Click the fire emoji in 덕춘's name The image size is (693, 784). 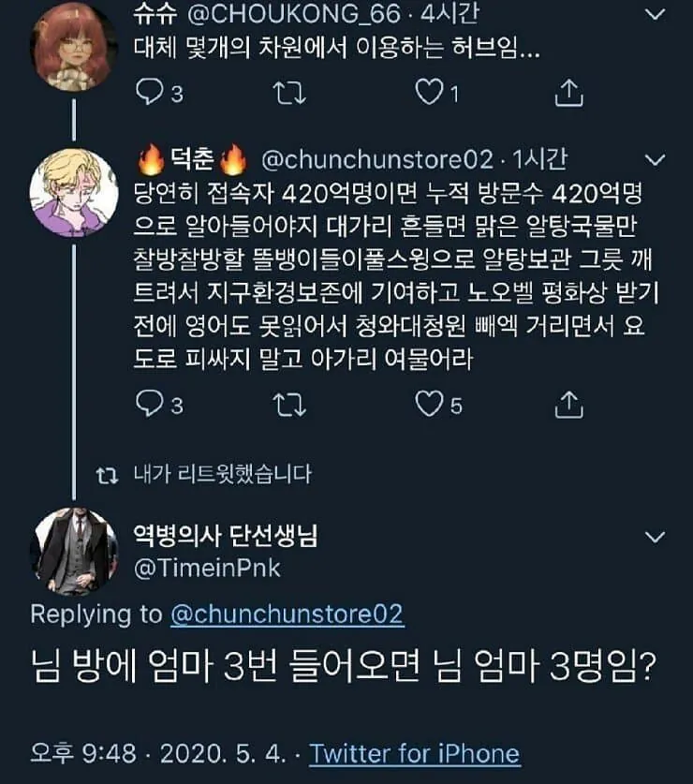[x=150, y=161]
